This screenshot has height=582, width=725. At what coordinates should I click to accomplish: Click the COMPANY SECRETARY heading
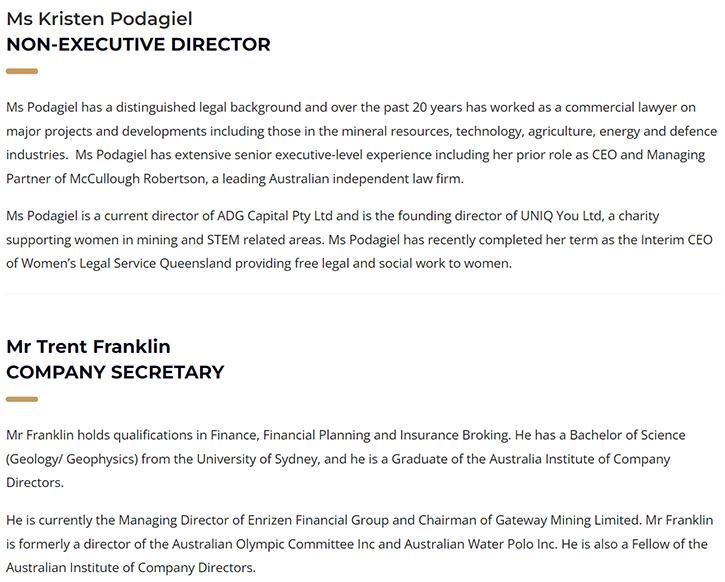pos(115,373)
